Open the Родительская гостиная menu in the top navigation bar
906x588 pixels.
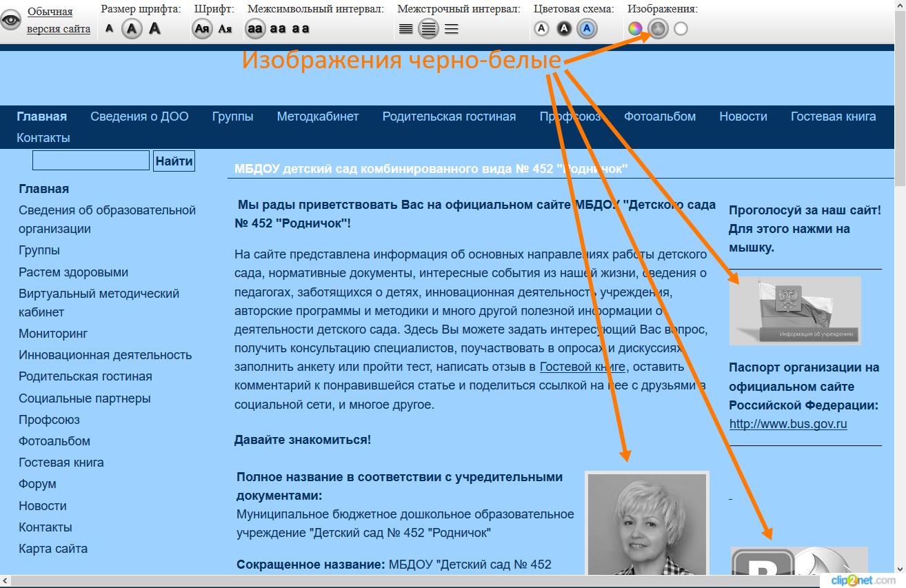tap(449, 116)
